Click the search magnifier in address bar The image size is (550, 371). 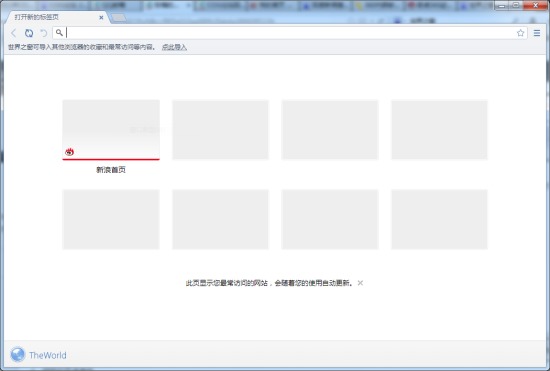point(59,33)
